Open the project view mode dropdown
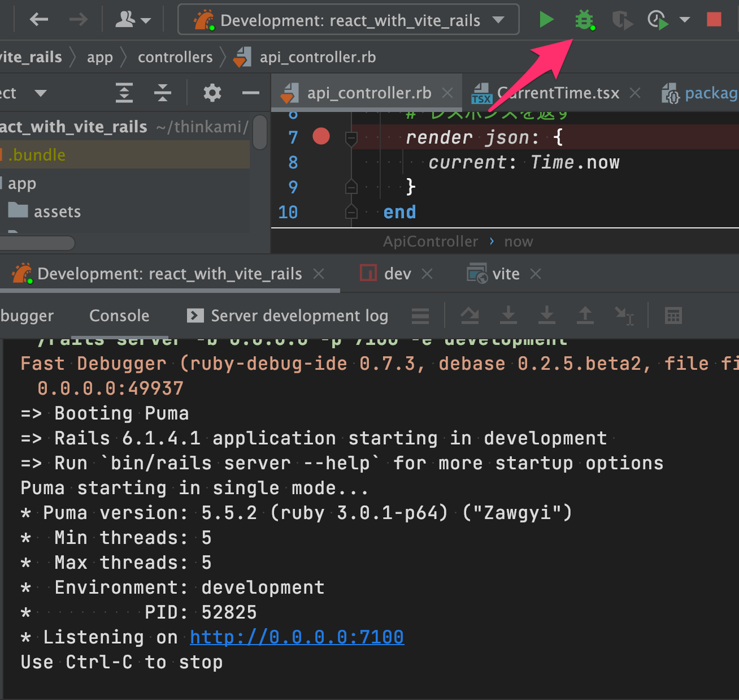 (41, 92)
